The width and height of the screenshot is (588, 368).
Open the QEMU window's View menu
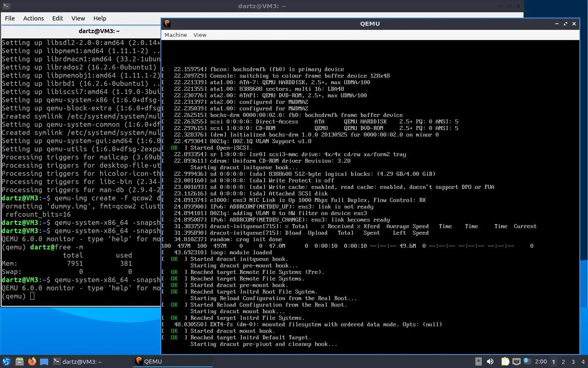[x=200, y=35]
